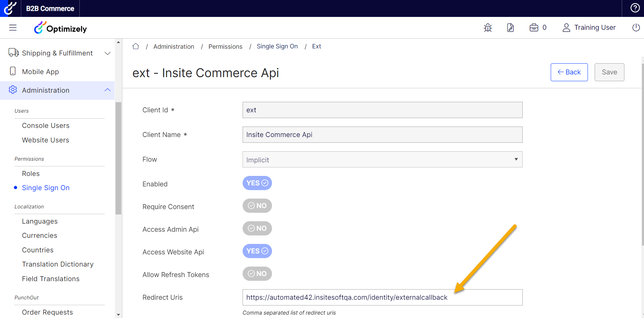Open the hamburger navigation menu
The image size is (644, 318).
pos(13,28)
